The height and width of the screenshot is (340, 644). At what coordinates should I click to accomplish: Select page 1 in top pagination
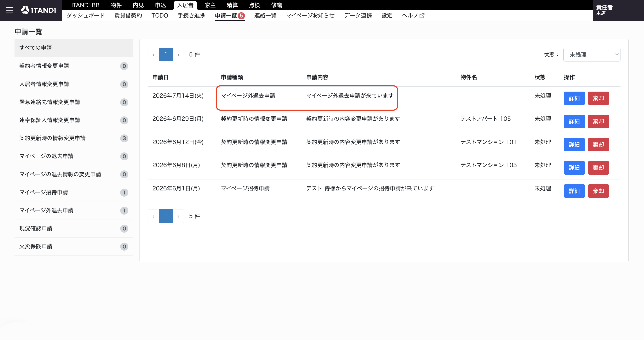(166, 54)
